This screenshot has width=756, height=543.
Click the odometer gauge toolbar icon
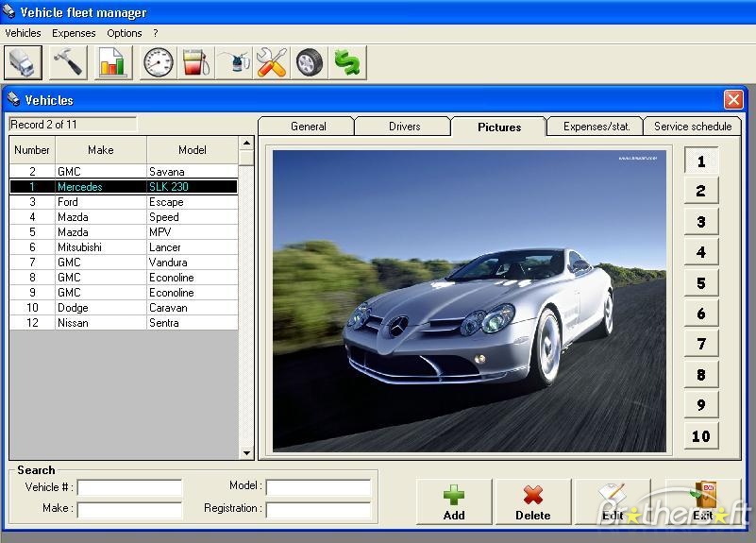click(159, 62)
